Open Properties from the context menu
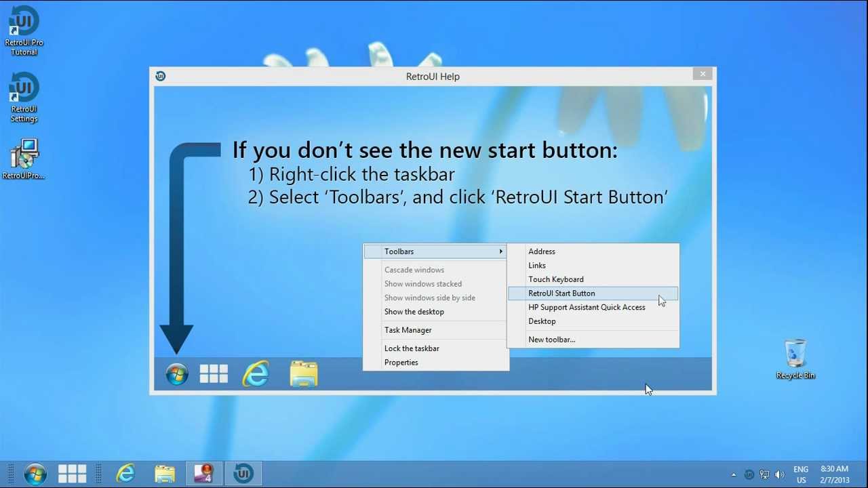This screenshot has width=868, height=488. coord(435,363)
